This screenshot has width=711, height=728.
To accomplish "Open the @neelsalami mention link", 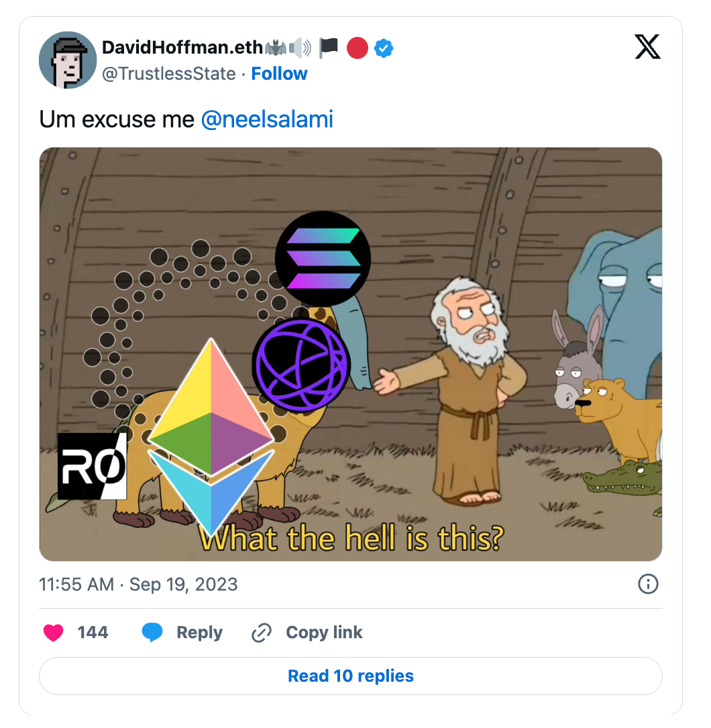I will 267,119.
